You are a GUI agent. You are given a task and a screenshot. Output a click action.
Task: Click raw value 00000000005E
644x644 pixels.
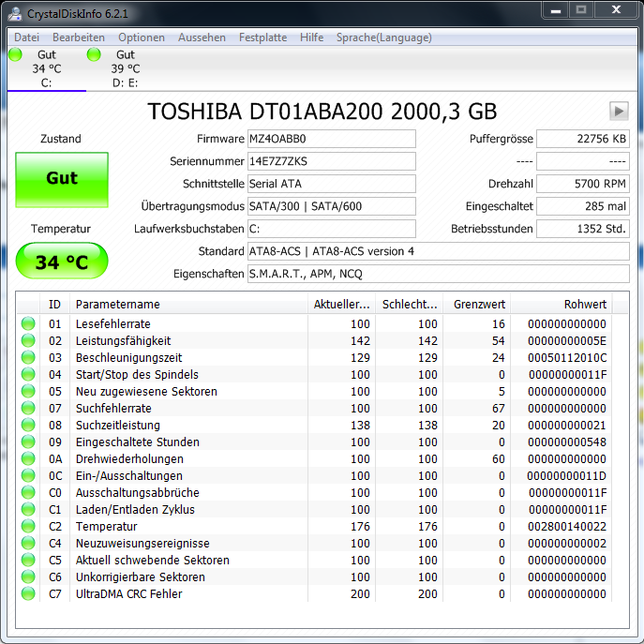(x=567, y=341)
